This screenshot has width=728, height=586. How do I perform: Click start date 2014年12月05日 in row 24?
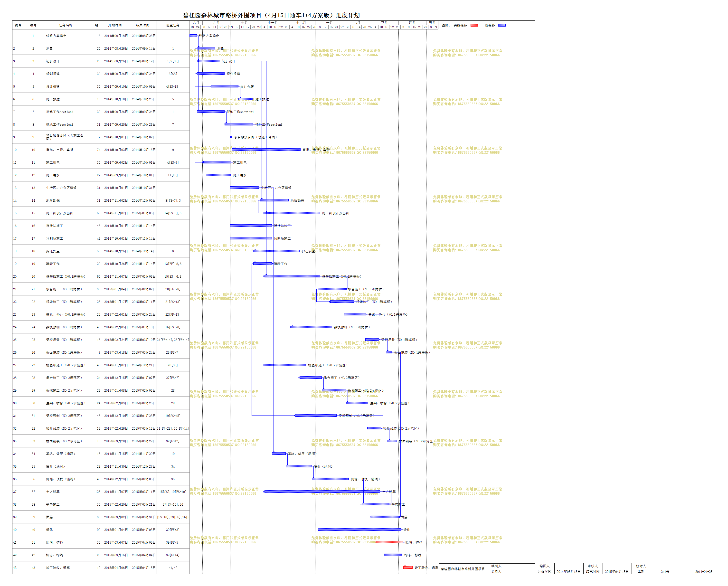(116, 327)
